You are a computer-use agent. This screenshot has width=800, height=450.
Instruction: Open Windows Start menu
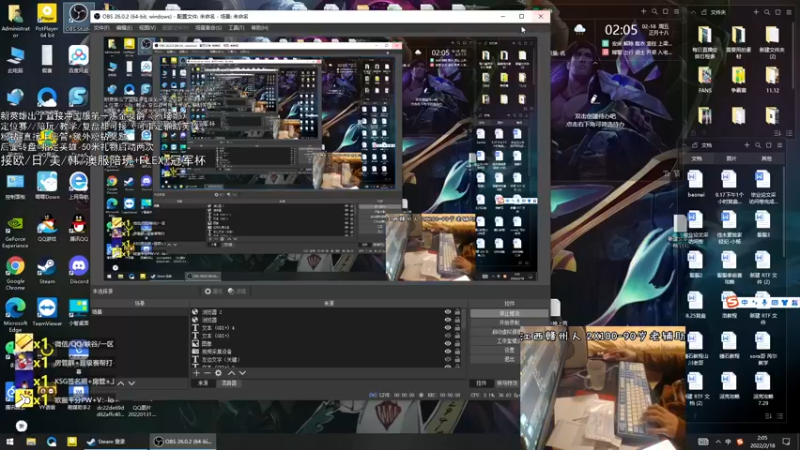coord(10,442)
